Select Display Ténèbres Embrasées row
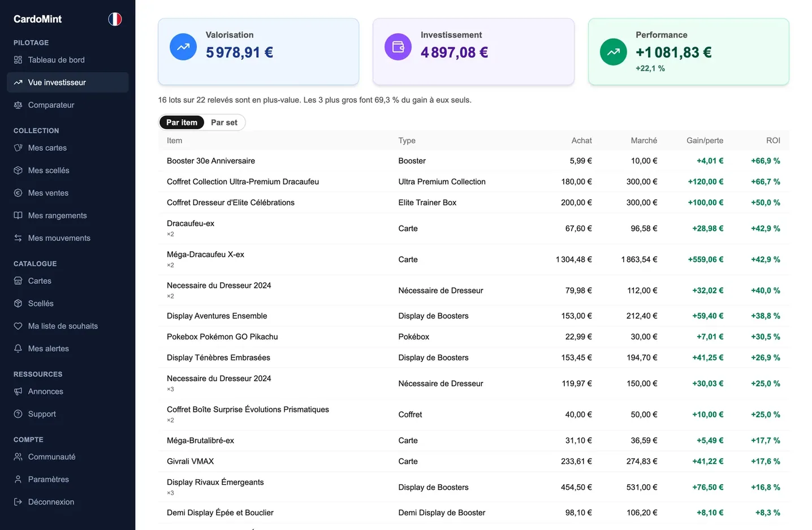This screenshot has width=812, height=530. pos(474,358)
